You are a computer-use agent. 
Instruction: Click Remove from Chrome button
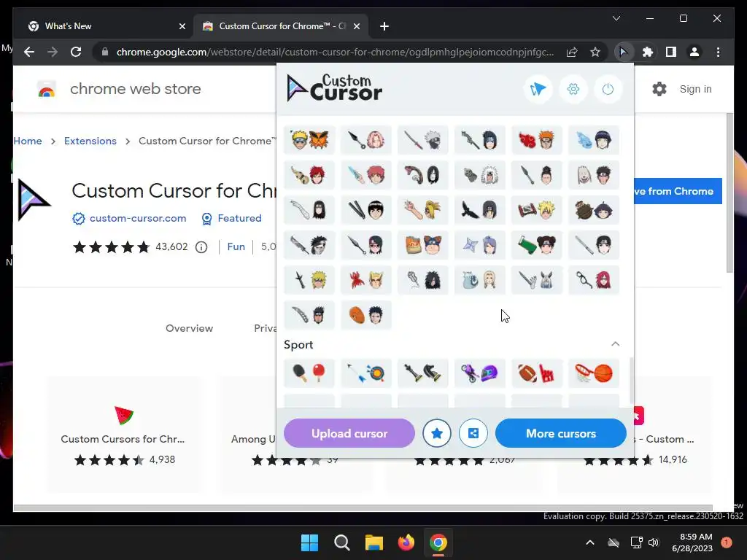(x=678, y=191)
